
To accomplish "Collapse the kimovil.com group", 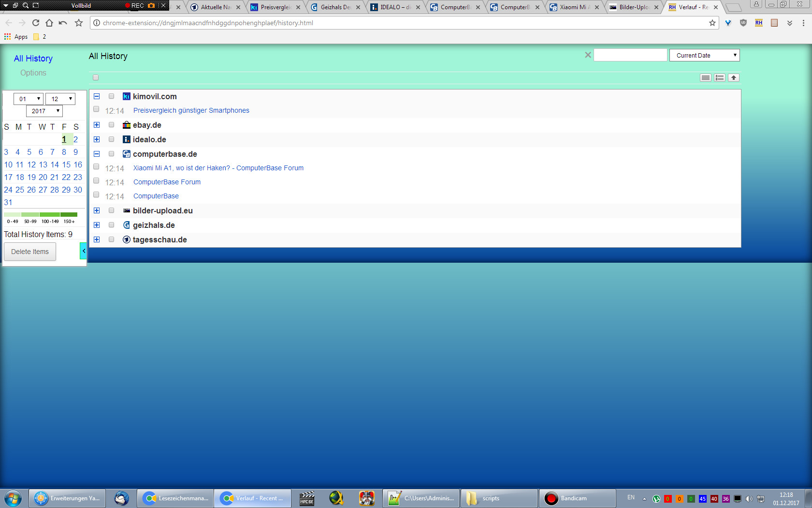I will 97,96.
